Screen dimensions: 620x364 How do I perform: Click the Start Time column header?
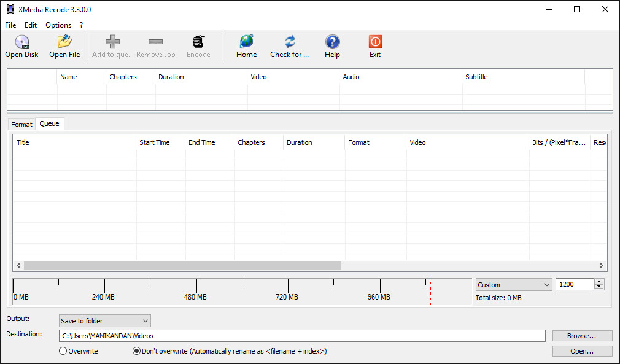[x=161, y=142]
